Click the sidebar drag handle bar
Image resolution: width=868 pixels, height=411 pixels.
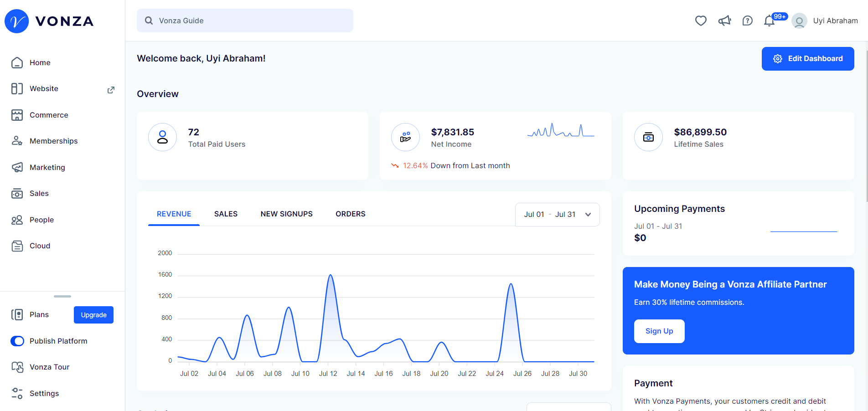[x=62, y=296]
